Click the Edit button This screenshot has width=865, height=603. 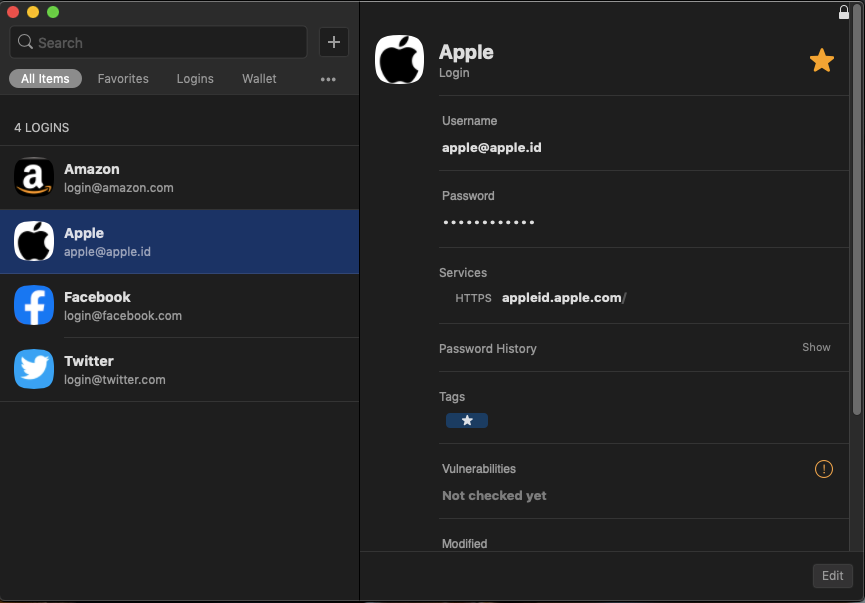pyautogui.click(x=832, y=575)
